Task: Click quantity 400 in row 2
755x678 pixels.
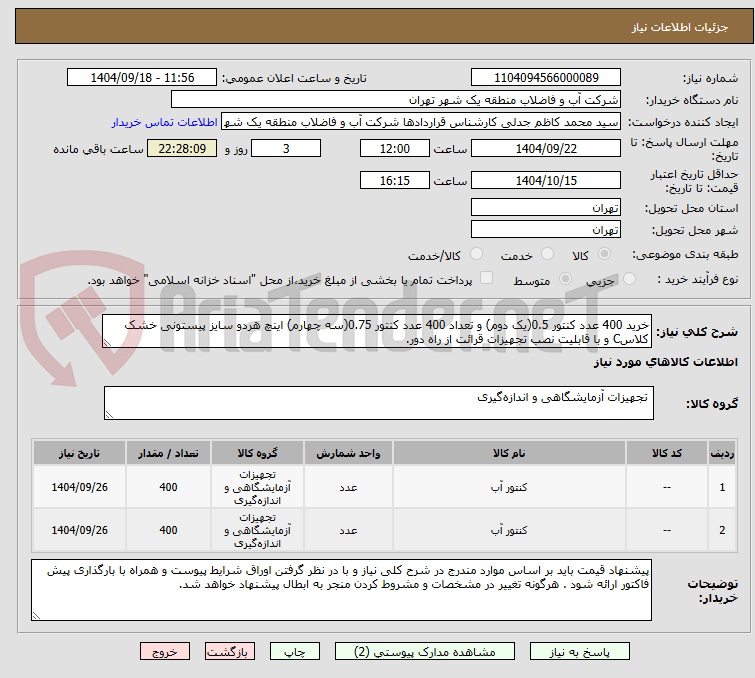Action: point(168,530)
